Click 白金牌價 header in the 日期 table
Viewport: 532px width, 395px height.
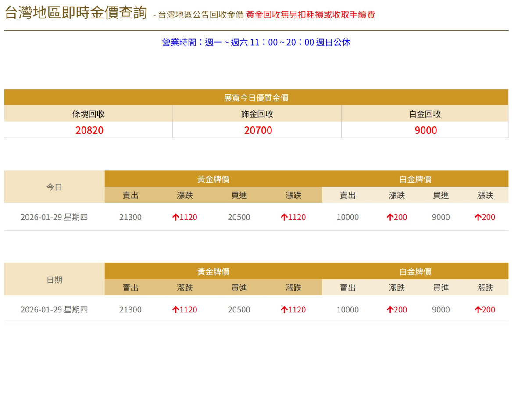pos(415,272)
